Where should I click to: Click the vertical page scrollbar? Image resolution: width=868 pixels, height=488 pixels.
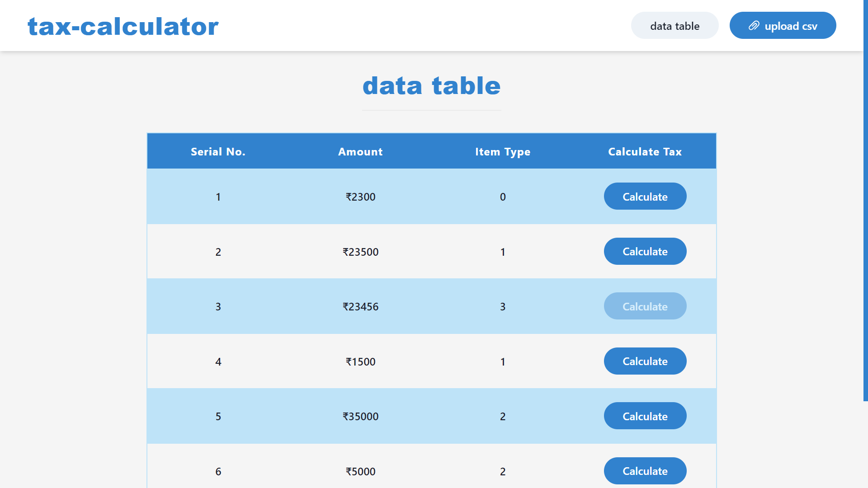pos(865,200)
